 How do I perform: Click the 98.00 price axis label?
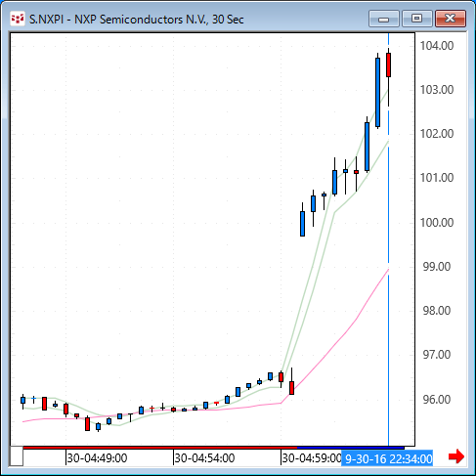click(437, 311)
